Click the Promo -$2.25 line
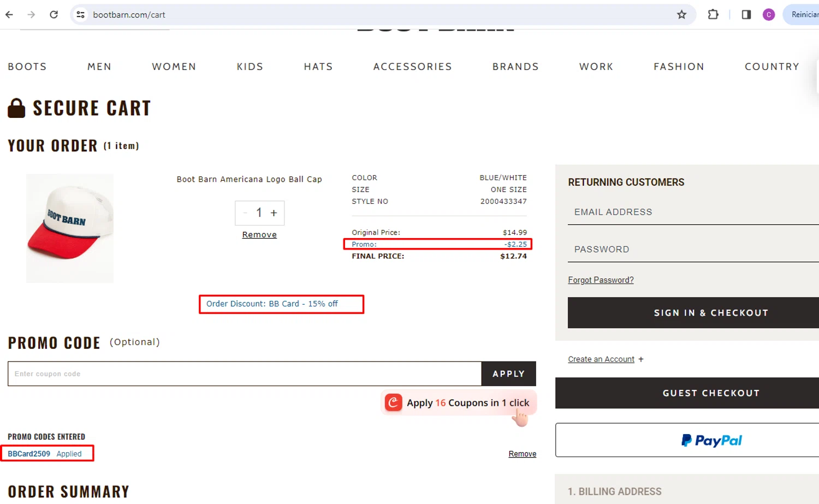 coord(439,244)
